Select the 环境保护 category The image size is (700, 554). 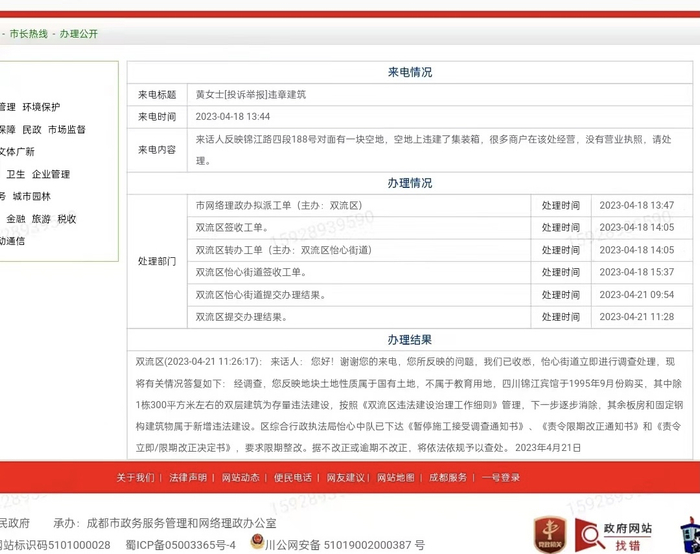pyautogui.click(x=41, y=107)
